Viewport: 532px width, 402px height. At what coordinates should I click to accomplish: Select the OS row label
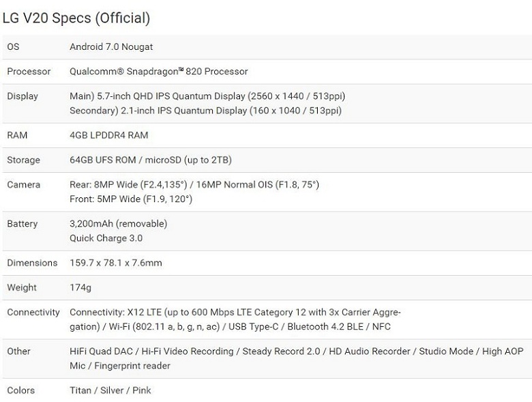[x=13, y=46]
